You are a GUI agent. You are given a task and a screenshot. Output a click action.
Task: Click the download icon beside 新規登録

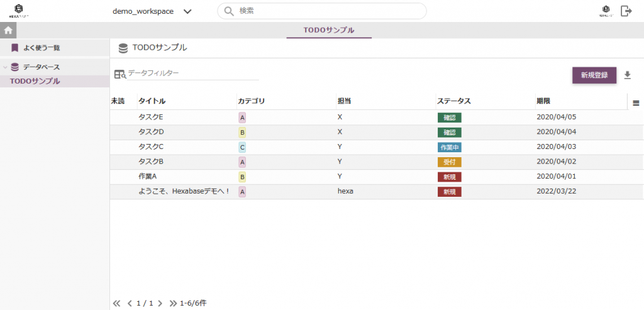627,75
